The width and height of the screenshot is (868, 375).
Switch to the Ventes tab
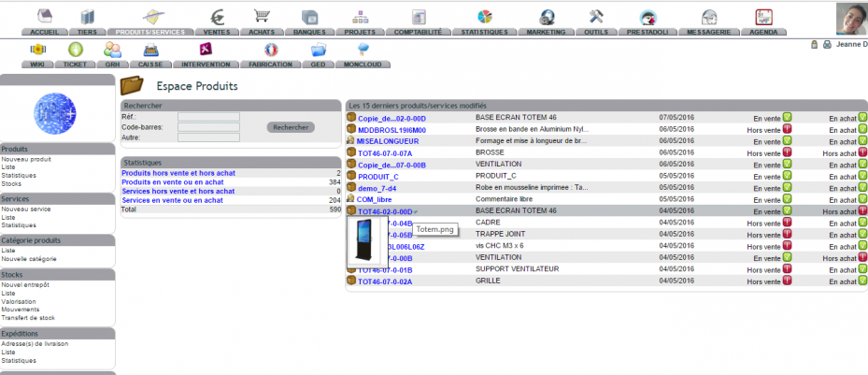pyautogui.click(x=217, y=32)
